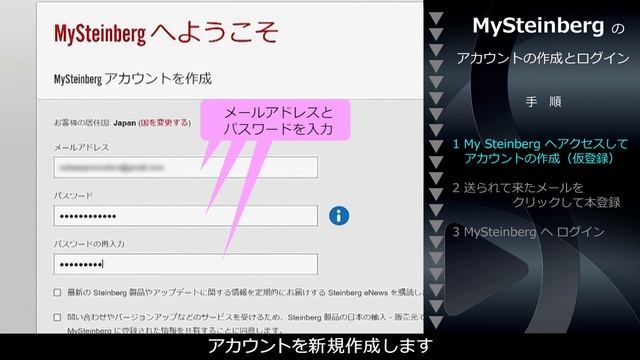The image size is (640, 360).
Task: Click the パスワードの再入力 field label
Action: tap(89, 244)
